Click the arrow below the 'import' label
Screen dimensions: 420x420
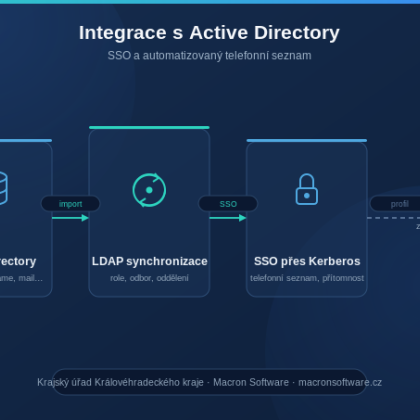tap(70, 218)
